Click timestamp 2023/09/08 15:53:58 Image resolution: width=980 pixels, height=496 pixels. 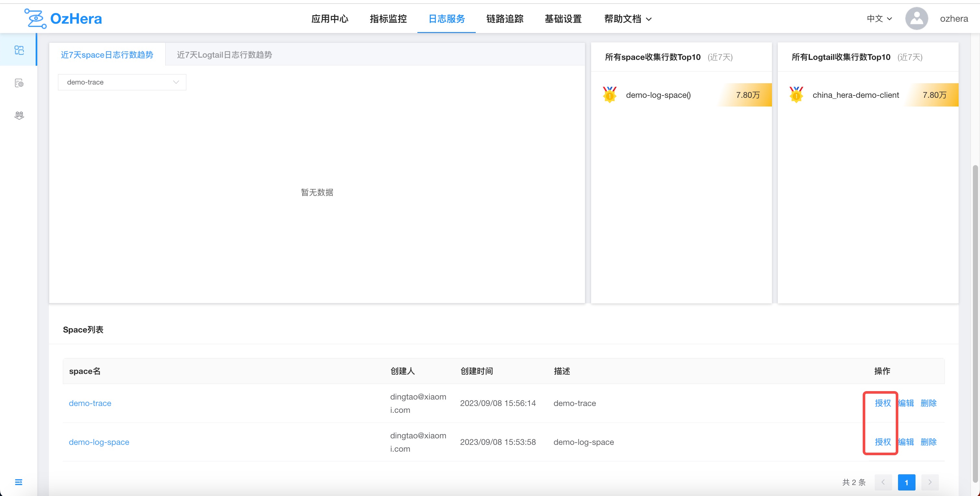click(497, 442)
